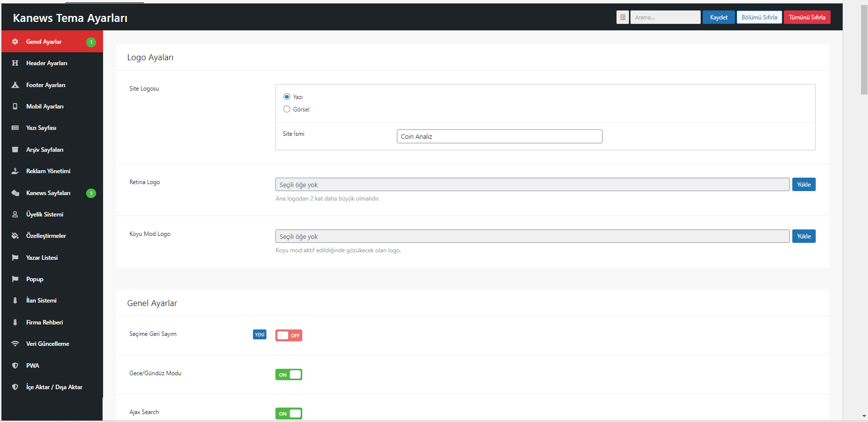The image size is (868, 422).
Task: Click the Footer Ayarları sidebar icon
Action: pyautogui.click(x=15, y=85)
